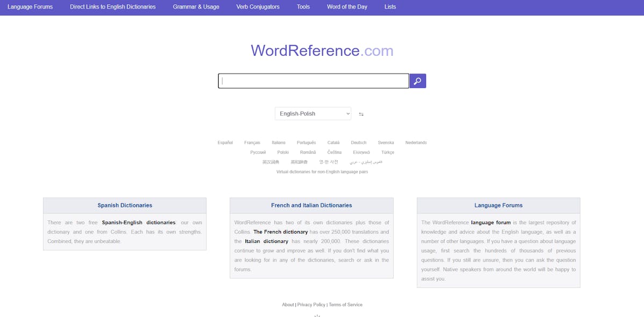The image size is (644, 317).
Task: Open the Terms of Service footer link
Action: [345, 305]
